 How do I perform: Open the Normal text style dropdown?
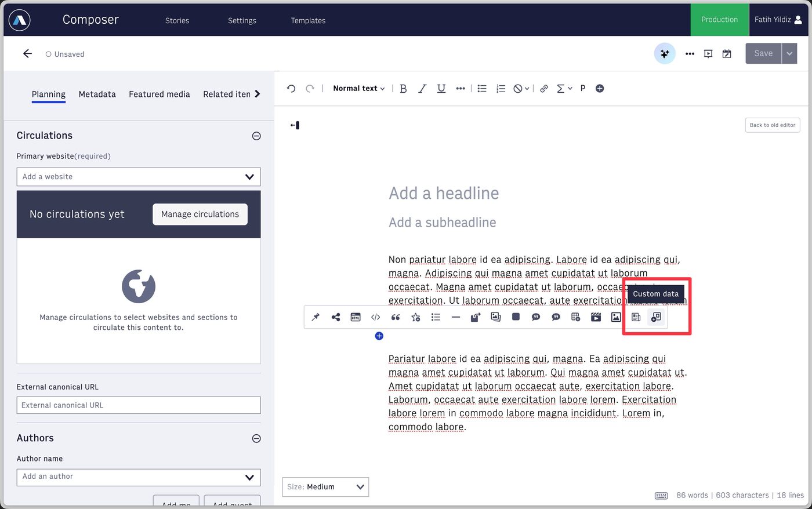tap(359, 89)
